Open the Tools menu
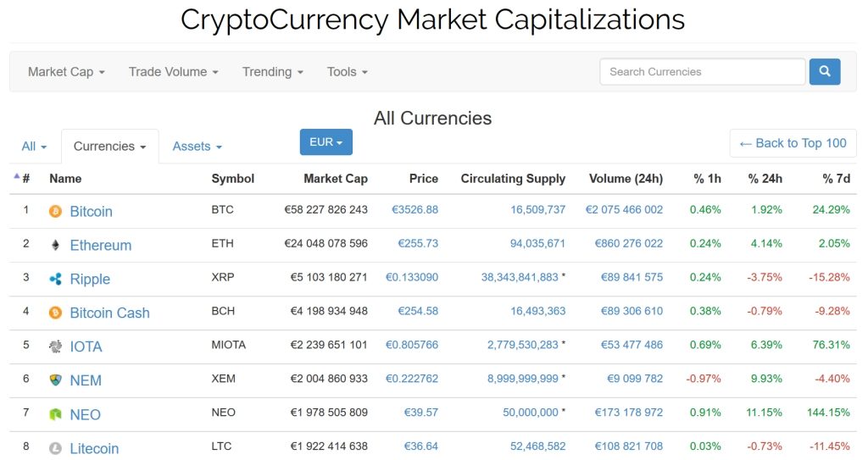 coord(347,72)
